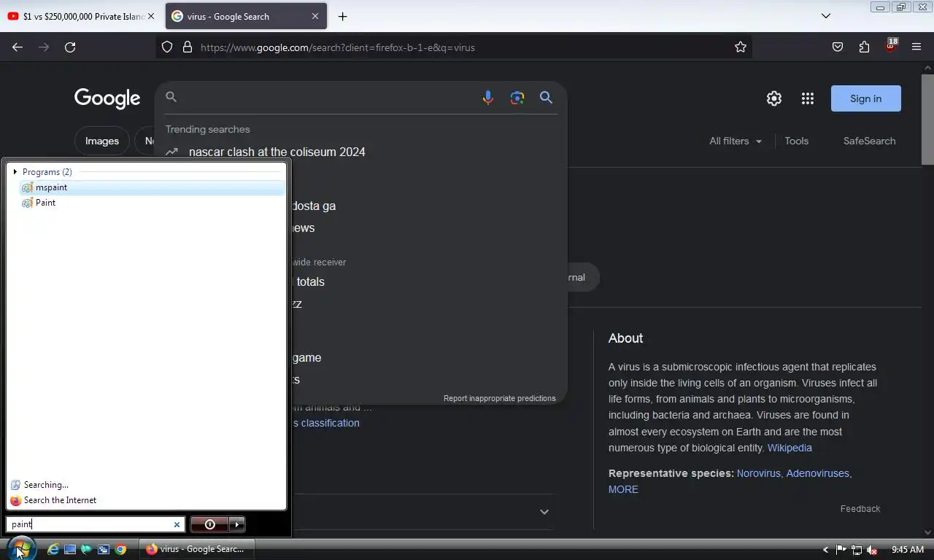This screenshot has width=934, height=560.
Task: Click the Firefox URL address bar
Action: (x=452, y=47)
